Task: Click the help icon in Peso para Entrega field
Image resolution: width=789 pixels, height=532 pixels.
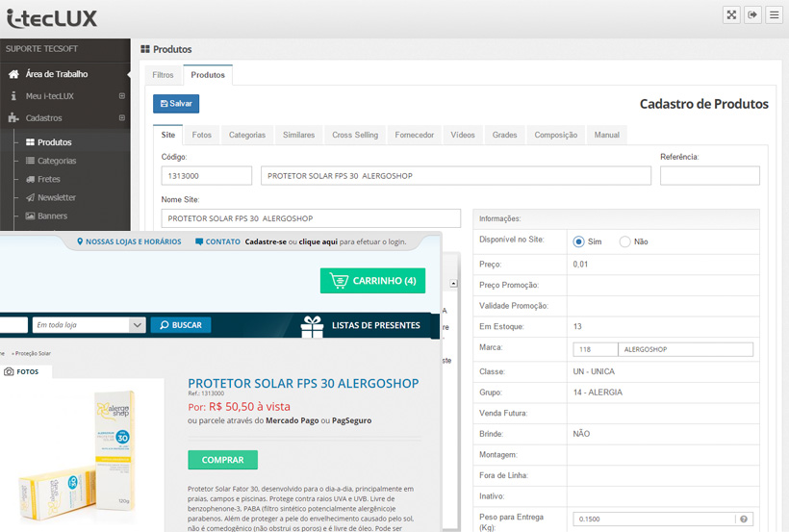Action: 744,519
